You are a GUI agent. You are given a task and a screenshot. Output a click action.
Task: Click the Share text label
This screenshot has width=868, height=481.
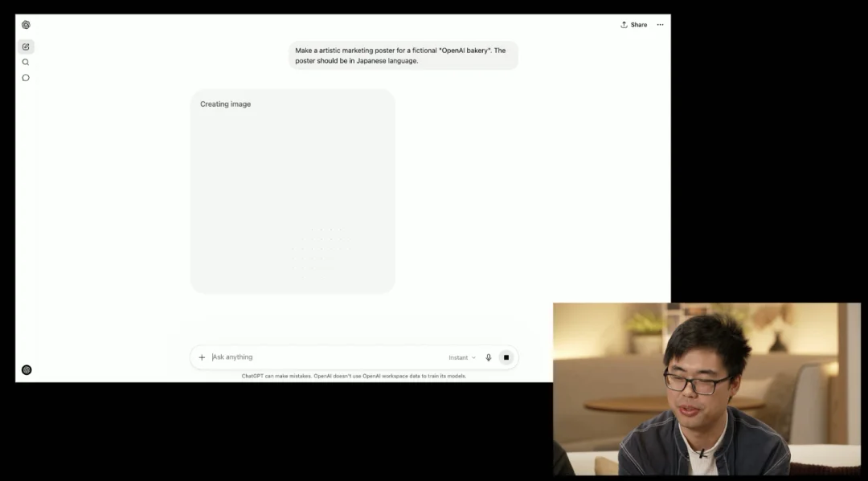(639, 25)
